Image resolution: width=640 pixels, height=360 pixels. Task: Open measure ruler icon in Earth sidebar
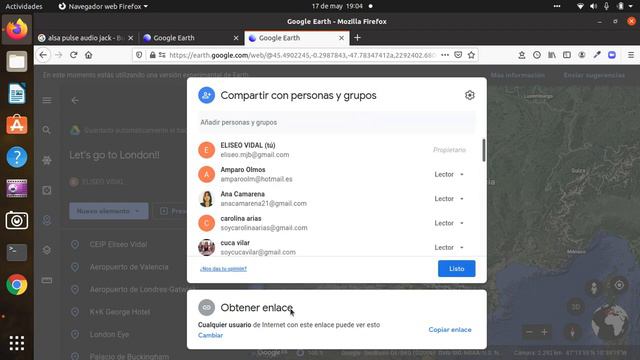tap(47, 280)
